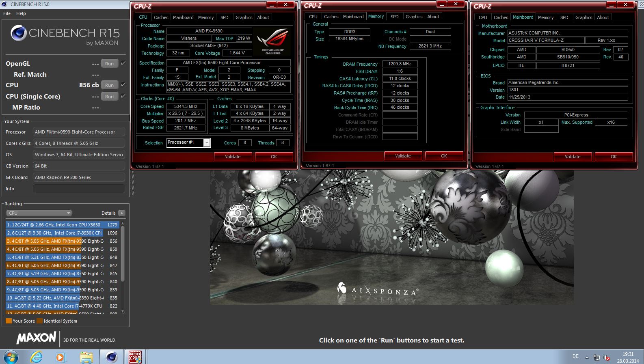Click the Cinebench logo sphere icon
This screenshot has width=644, height=364.
[x=19, y=33]
